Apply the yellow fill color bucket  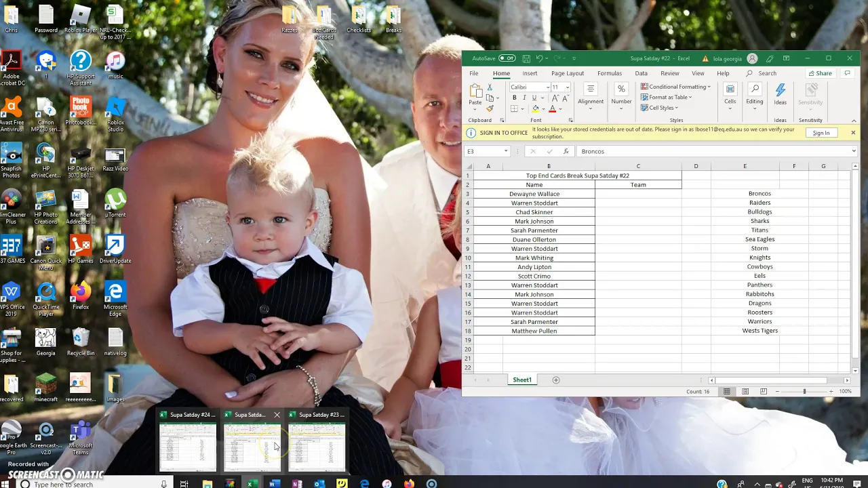(535, 108)
